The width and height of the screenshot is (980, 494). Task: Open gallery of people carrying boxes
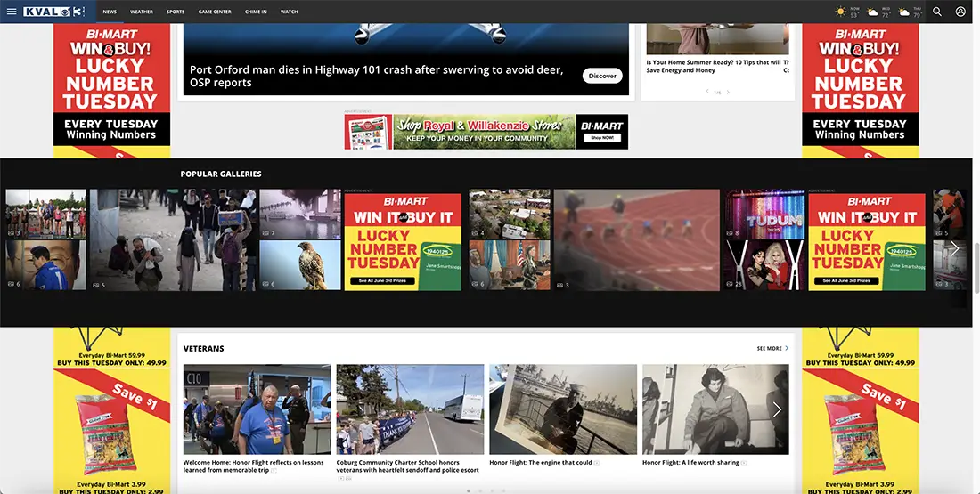point(173,239)
